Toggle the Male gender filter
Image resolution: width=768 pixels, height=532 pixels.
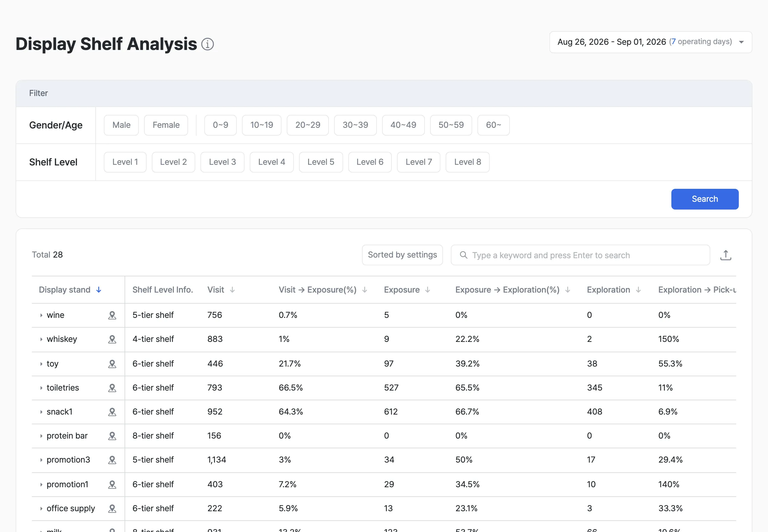pos(121,125)
